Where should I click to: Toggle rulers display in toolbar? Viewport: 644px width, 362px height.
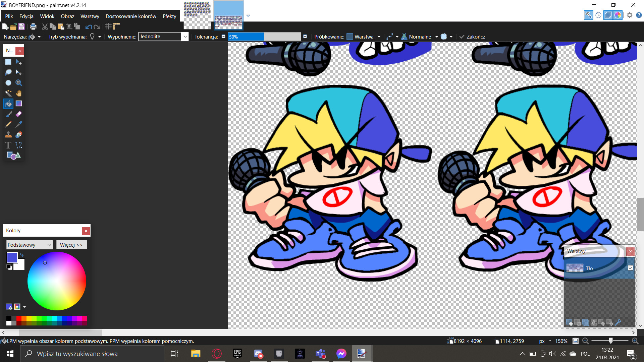pos(116,26)
